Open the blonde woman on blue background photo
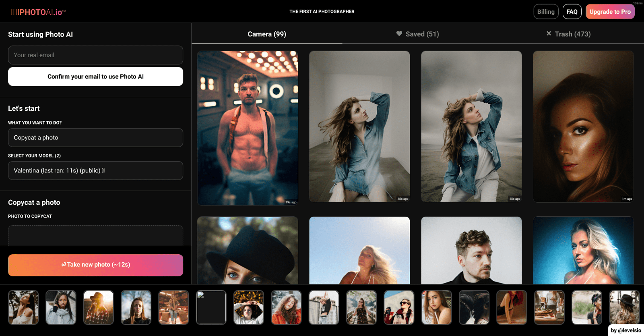Image resolution: width=644 pixels, height=336 pixels. pyautogui.click(x=583, y=251)
